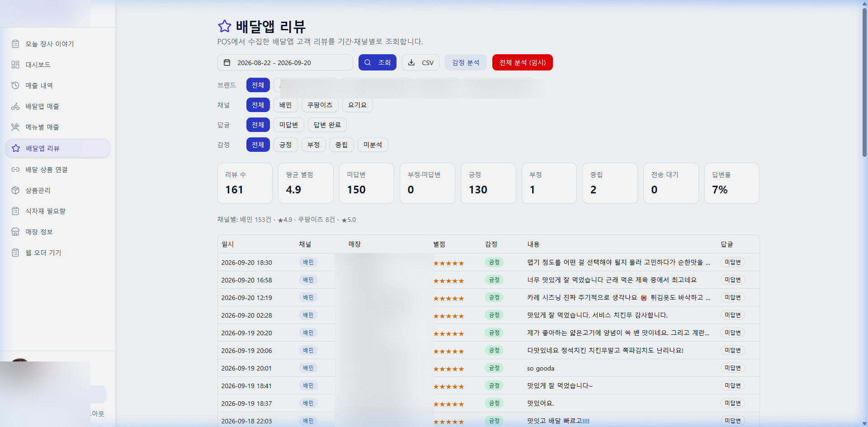
Task: Open 상품관리 menu item
Action: point(57,190)
